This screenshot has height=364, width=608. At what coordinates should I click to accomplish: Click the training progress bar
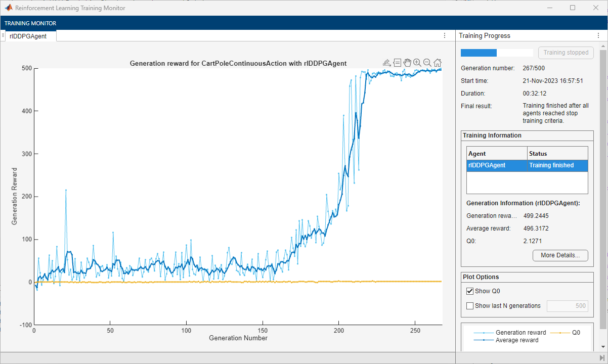(497, 52)
